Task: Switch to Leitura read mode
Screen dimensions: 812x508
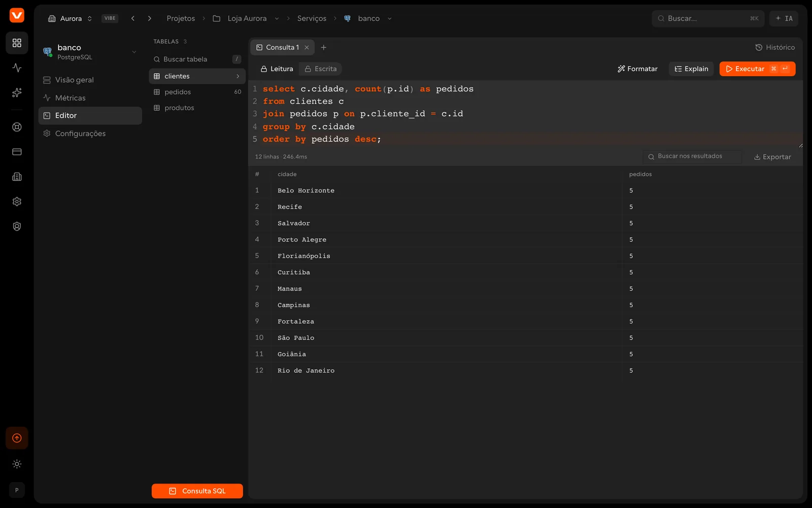Action: pos(277,69)
